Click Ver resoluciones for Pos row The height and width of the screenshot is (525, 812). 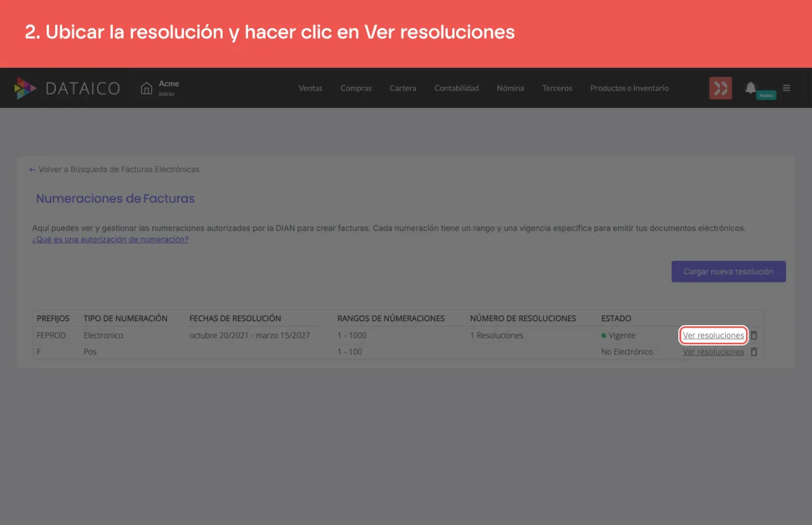[714, 352]
